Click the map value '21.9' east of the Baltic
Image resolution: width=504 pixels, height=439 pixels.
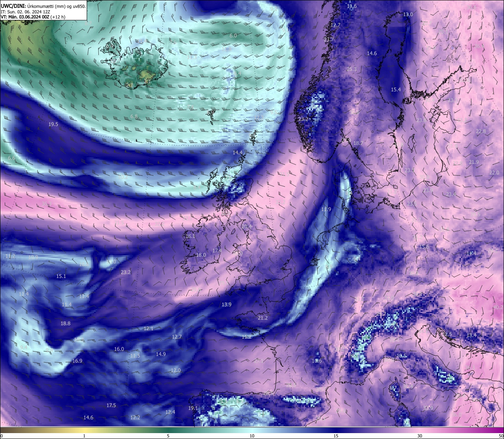click(474, 162)
